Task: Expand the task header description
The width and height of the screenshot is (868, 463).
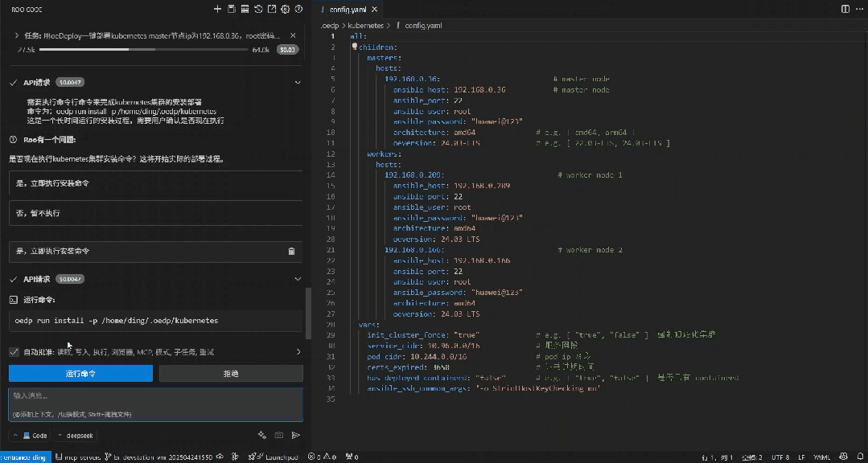Action: (17, 35)
